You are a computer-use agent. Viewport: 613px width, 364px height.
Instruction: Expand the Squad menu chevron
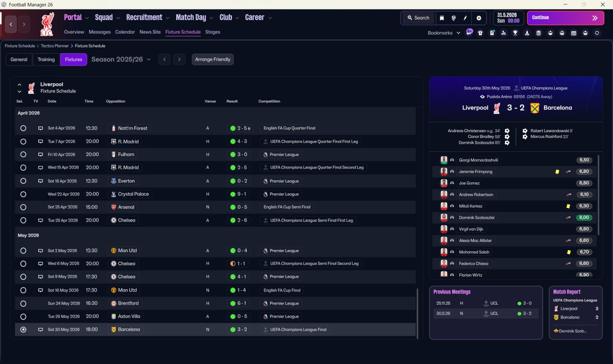118,18
